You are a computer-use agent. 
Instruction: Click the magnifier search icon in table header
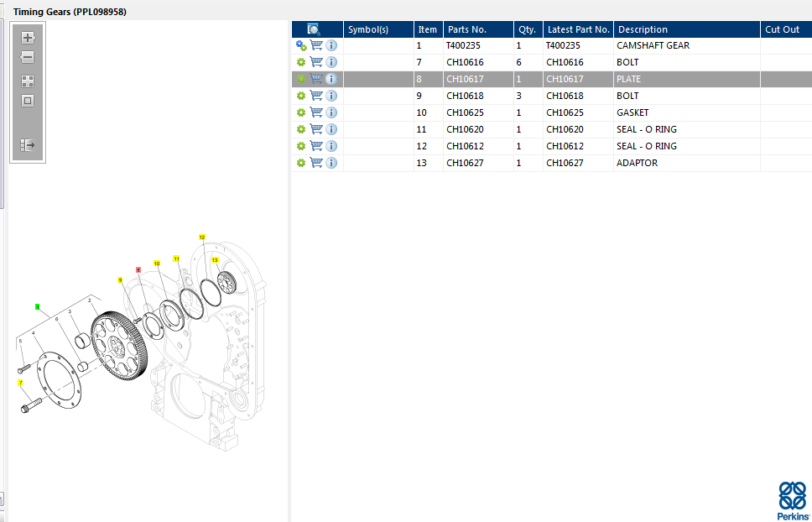point(314,29)
